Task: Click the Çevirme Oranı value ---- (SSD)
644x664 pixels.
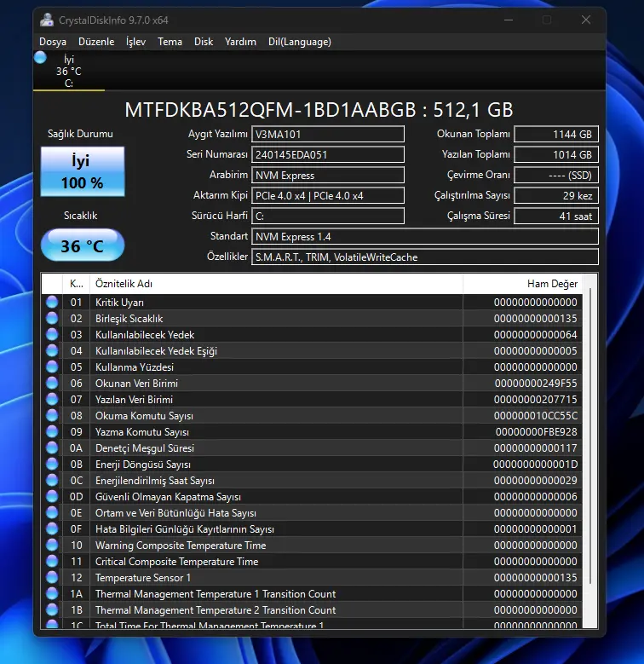Action: [x=556, y=175]
